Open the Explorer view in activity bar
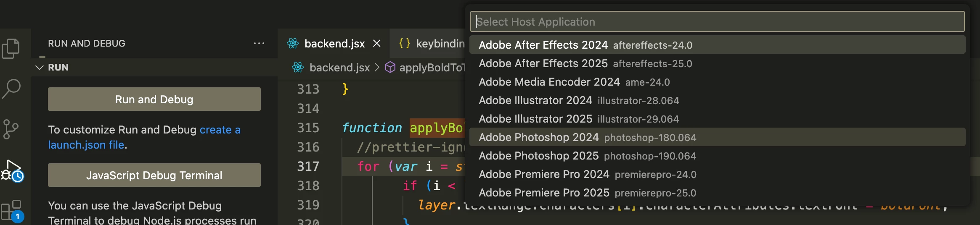This screenshot has height=225, width=980. point(11,49)
